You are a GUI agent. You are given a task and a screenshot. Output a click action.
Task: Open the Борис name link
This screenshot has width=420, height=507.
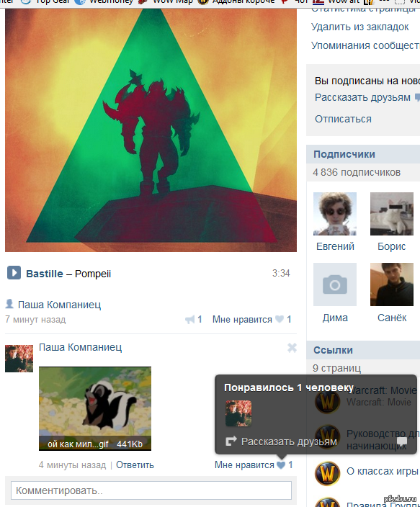tap(391, 246)
